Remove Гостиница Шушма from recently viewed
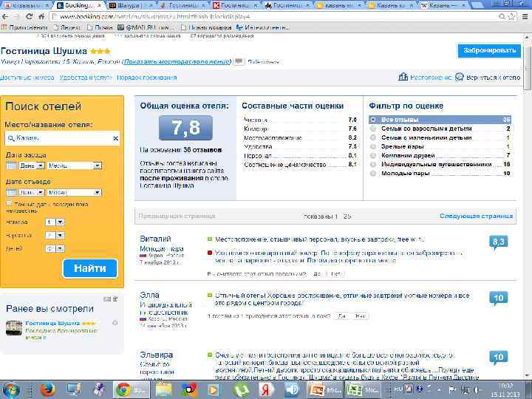Image resolution: width=532 pixels, height=399 pixels. tap(115, 323)
